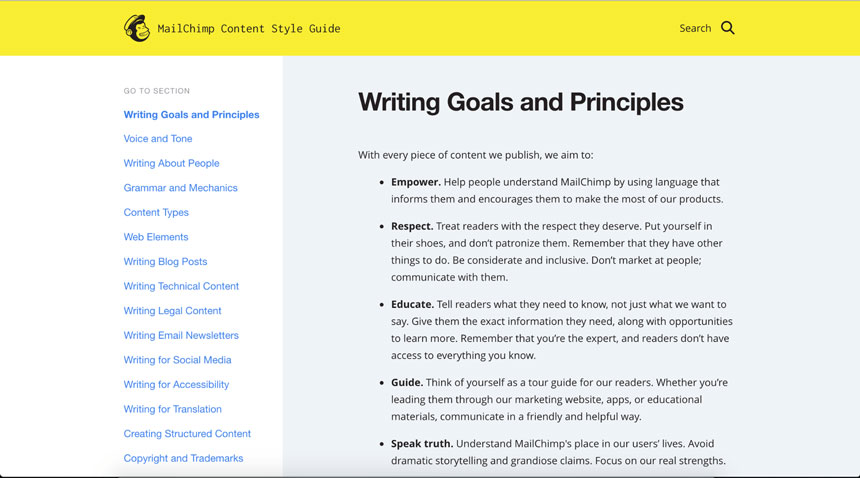
Task: Open Writing for Social Media section
Action: point(177,360)
